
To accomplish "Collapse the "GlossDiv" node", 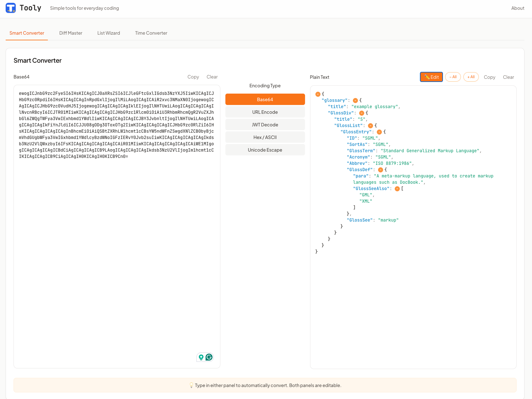I will [x=362, y=113].
